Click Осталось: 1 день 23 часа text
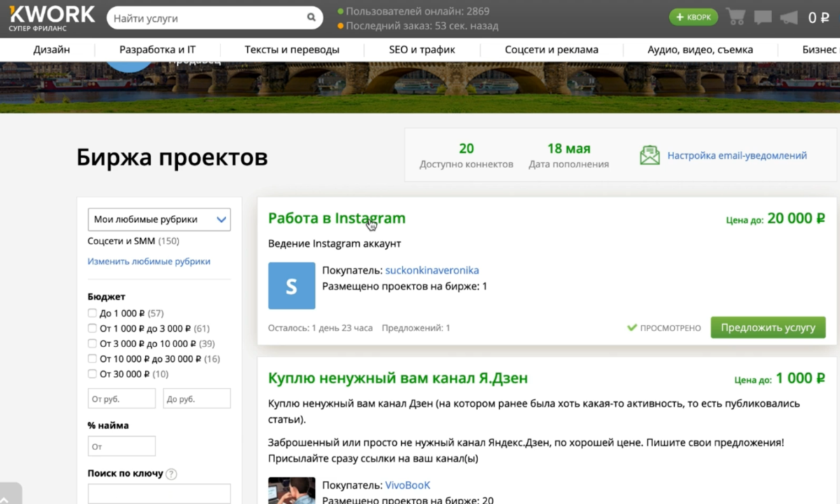Image resolution: width=840 pixels, height=504 pixels. pyautogui.click(x=321, y=328)
